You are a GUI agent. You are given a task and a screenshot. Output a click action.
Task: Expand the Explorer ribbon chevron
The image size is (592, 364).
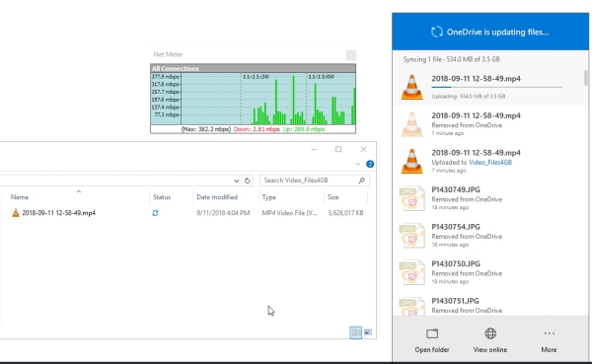click(x=358, y=164)
